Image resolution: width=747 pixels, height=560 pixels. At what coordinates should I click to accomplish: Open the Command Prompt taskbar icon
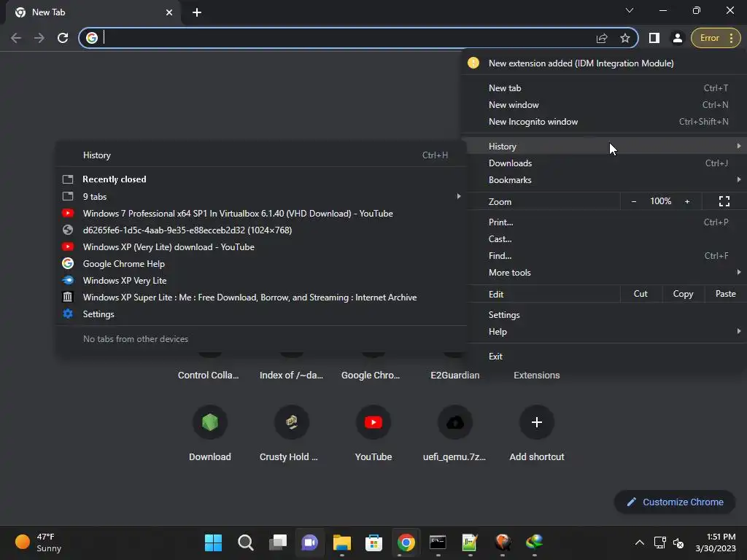(438, 542)
